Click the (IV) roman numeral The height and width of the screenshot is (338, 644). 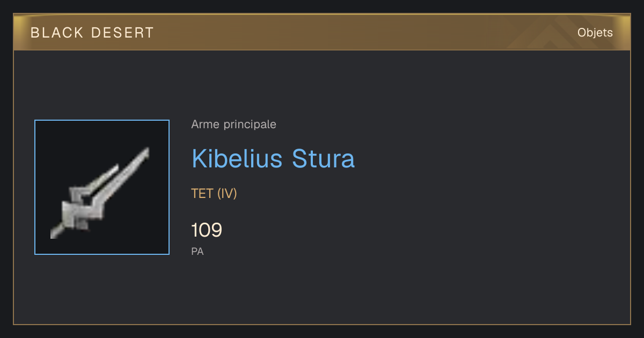[227, 194]
